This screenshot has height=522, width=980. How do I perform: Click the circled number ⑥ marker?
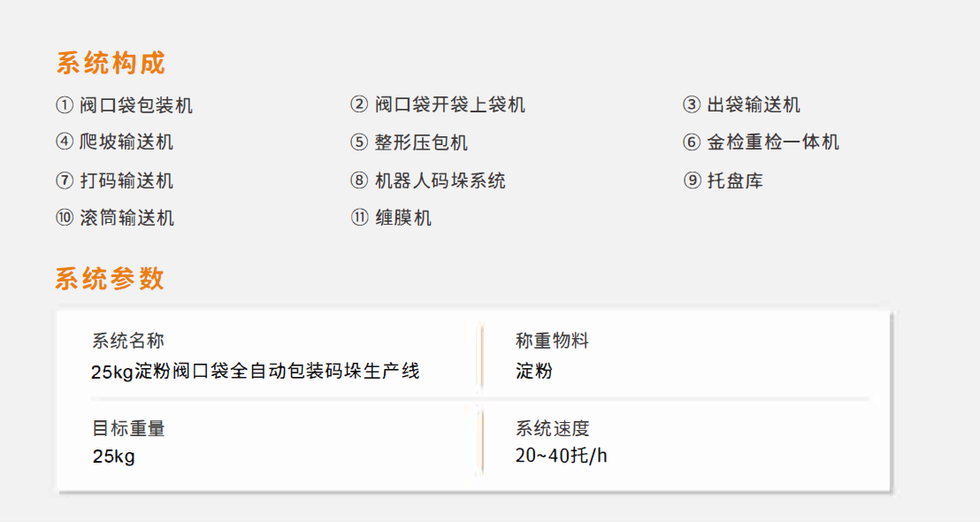tap(692, 142)
